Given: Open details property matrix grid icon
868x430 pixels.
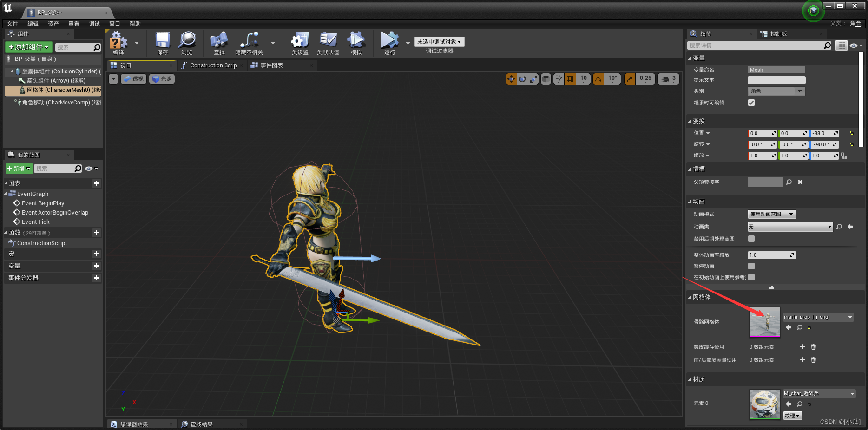Looking at the screenshot, I should 842,46.
